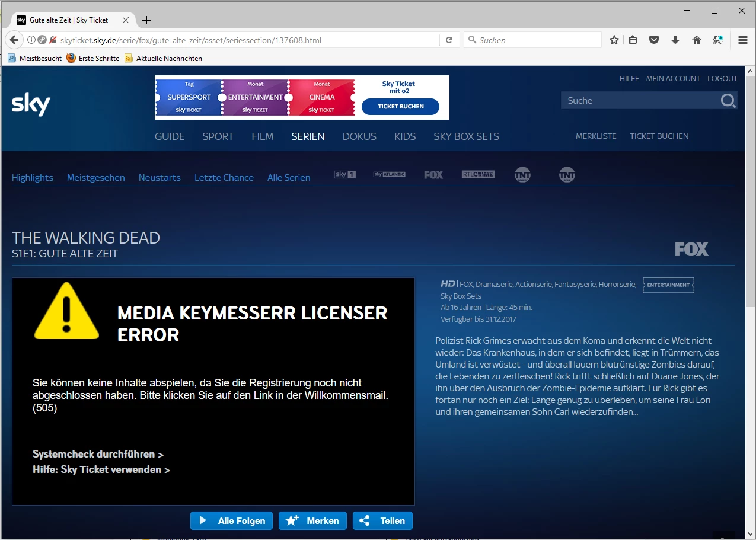Click the Teilen share button

pyautogui.click(x=382, y=521)
